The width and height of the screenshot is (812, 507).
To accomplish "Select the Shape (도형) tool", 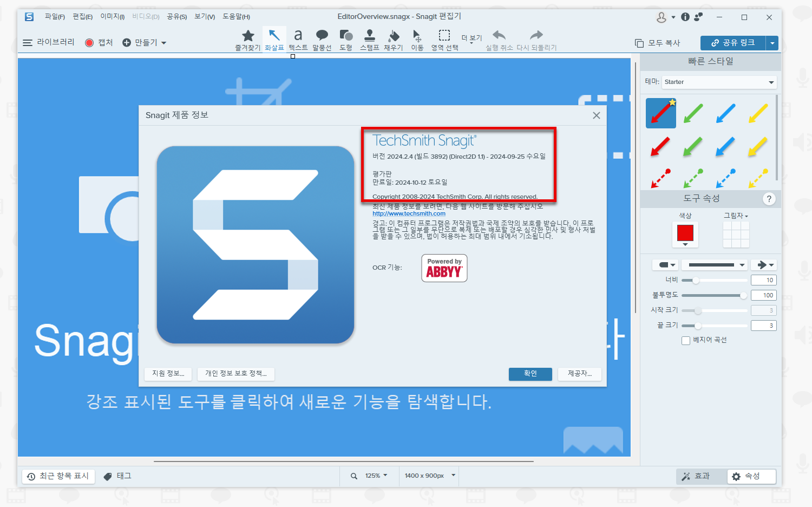I will pyautogui.click(x=346, y=40).
